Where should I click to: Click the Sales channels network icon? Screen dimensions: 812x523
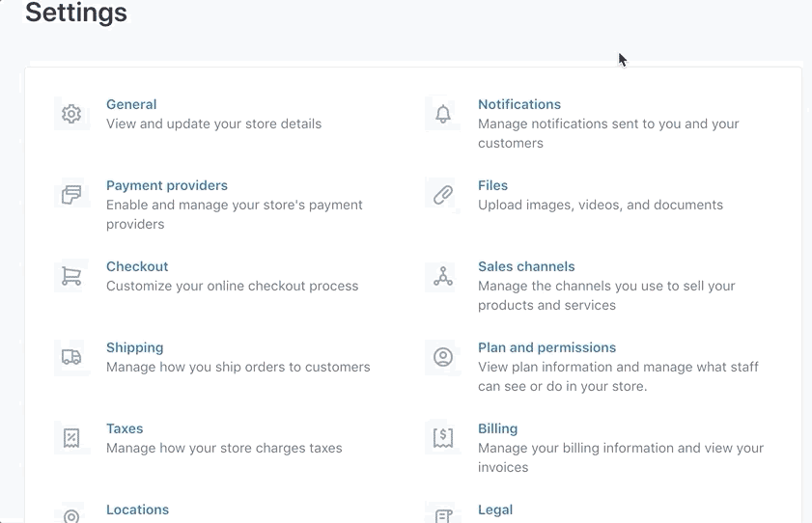pos(443,276)
